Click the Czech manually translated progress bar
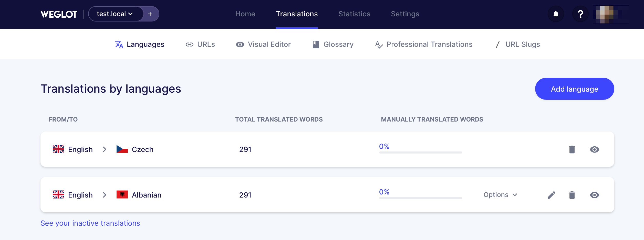 [420, 152]
